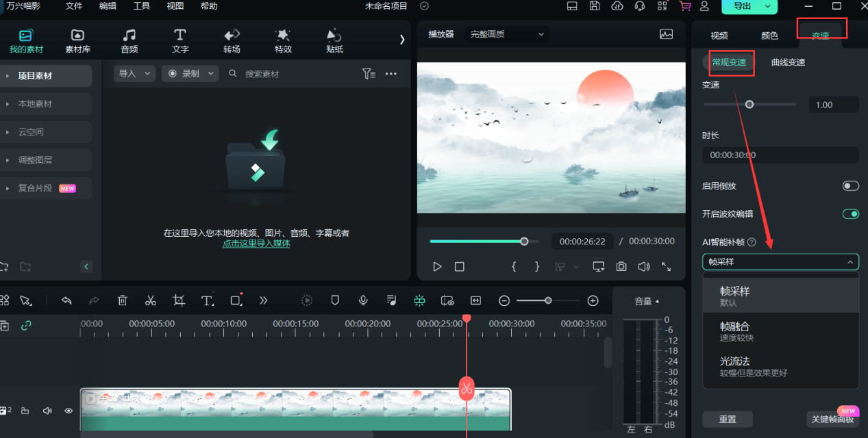Enable the 启用倒放 reverse playback toggle
Screen dimensions: 868x438
click(x=850, y=185)
